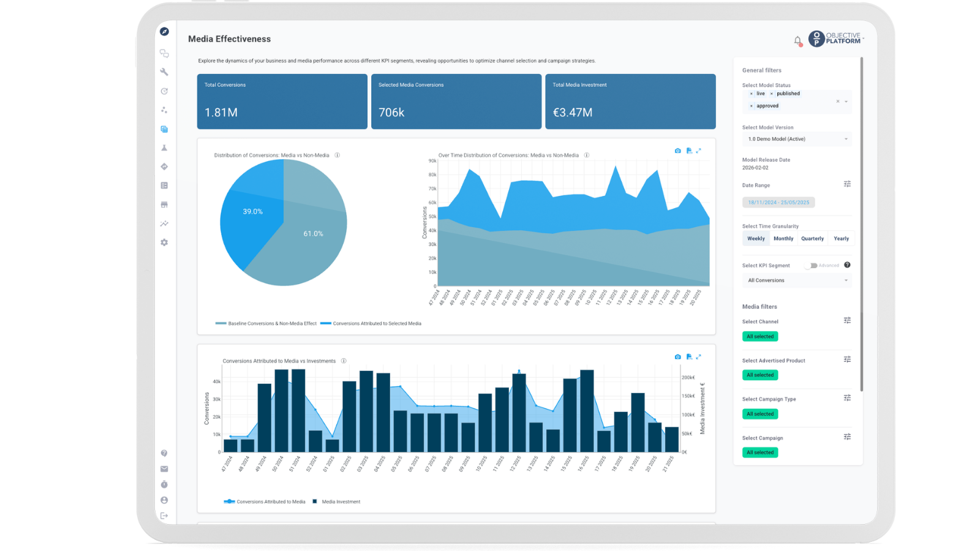
Task: Select Weekly time granularity
Action: [x=756, y=239]
